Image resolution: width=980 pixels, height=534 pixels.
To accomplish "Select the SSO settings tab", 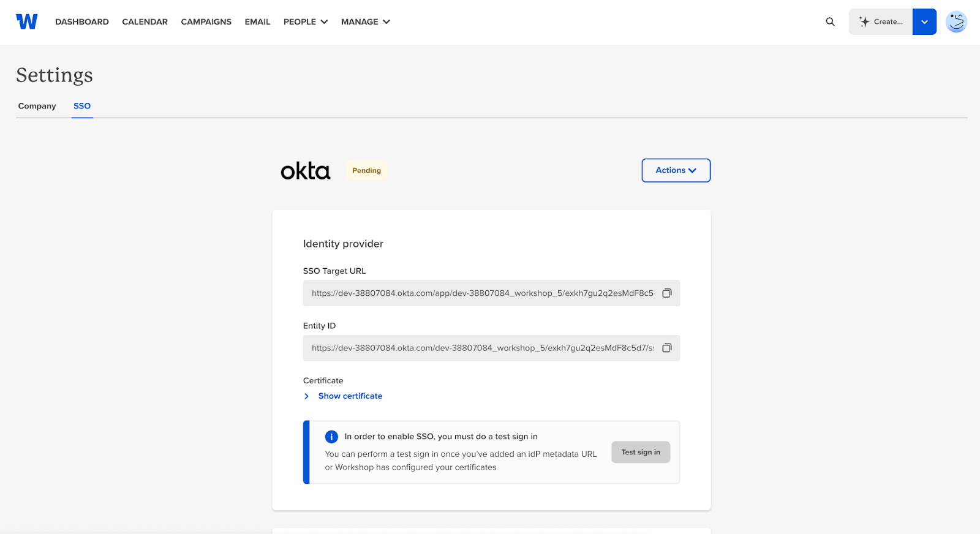I will coord(82,106).
